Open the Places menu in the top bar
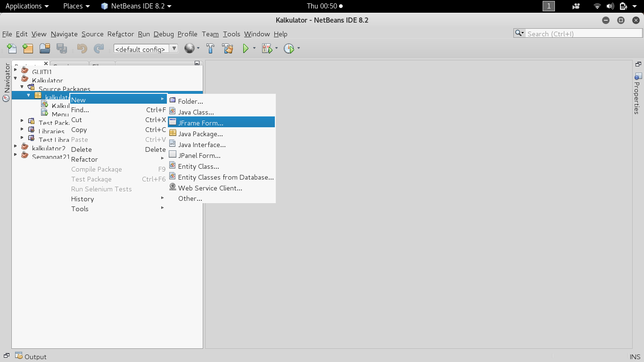The width and height of the screenshot is (644, 362). point(76,6)
